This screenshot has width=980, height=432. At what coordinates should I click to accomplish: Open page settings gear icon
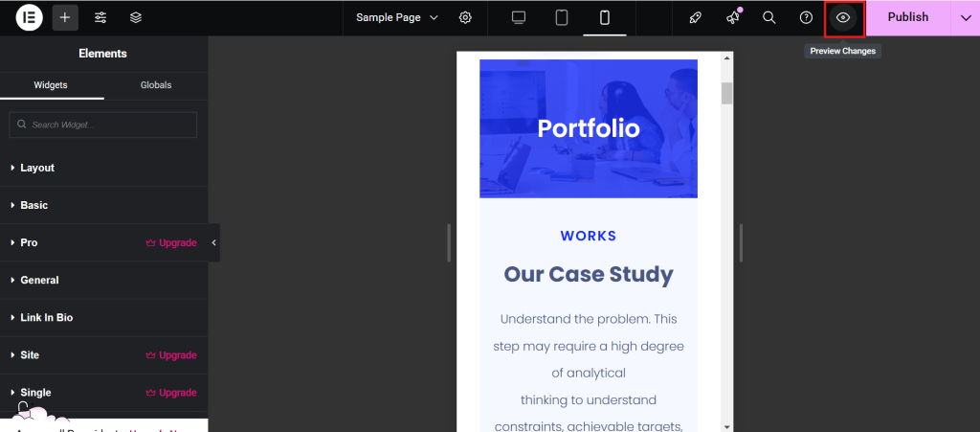pos(465,17)
